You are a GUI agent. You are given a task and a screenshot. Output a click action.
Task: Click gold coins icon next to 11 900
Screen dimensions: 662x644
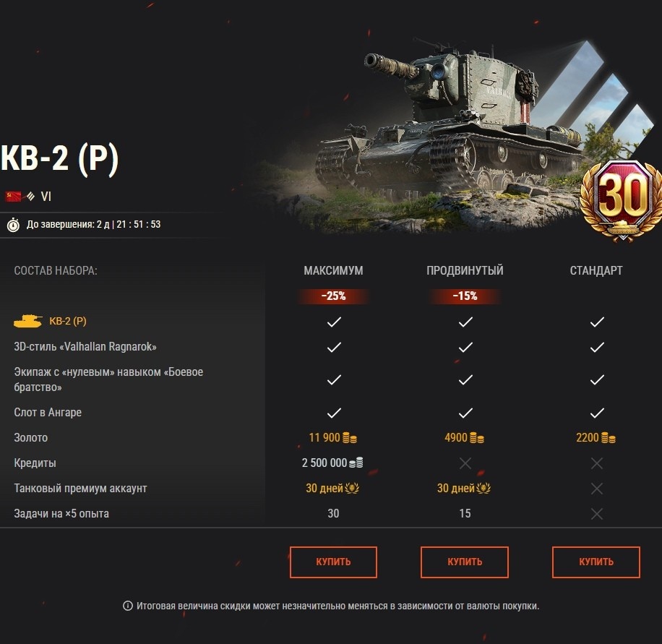(x=350, y=438)
